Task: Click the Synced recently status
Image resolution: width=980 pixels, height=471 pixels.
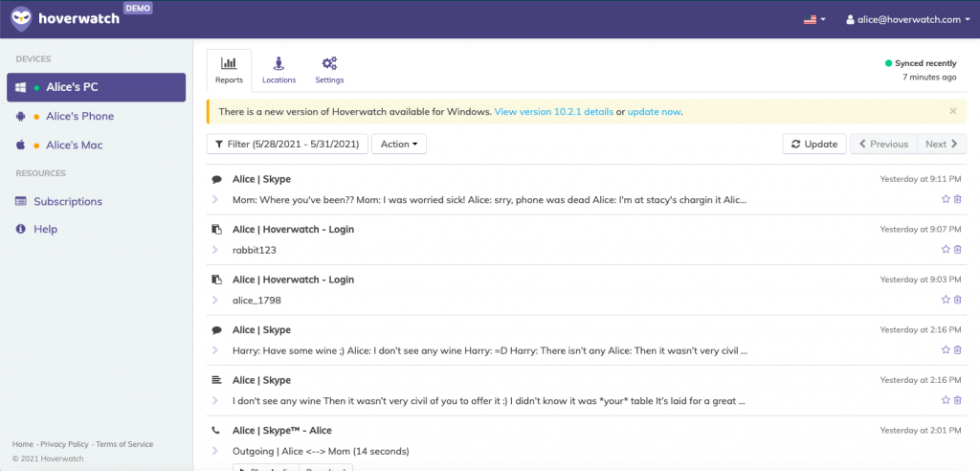Action: coord(921,63)
